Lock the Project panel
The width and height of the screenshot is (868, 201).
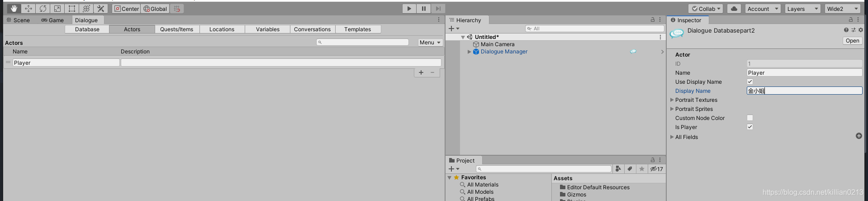(653, 160)
